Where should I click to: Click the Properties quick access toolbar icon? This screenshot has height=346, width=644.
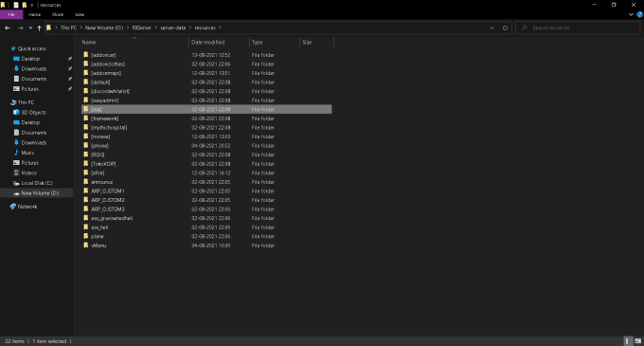(16, 5)
